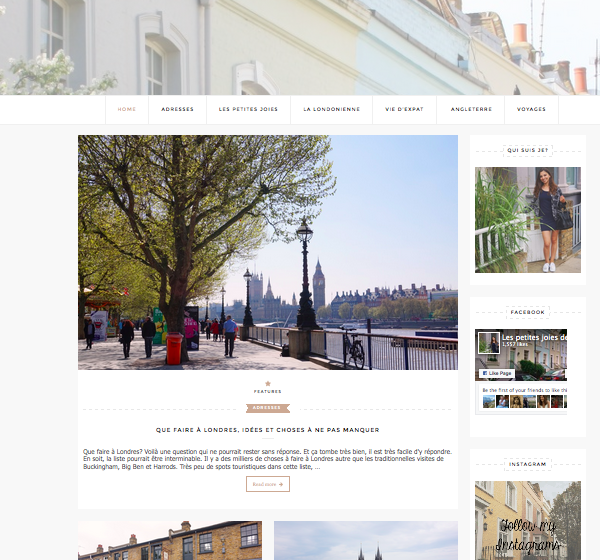Open the church spires post thumbnail
Viewport: 600px width, 560px height.
365,540
